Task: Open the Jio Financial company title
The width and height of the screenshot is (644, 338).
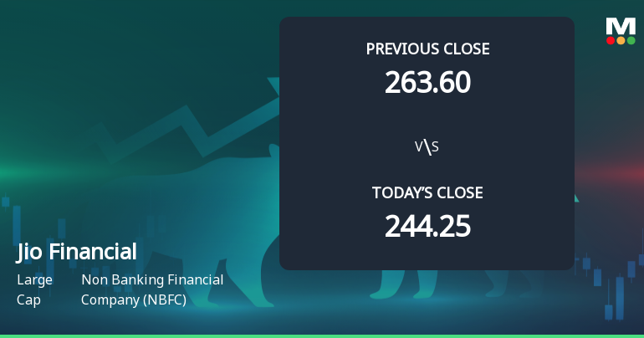Action: pos(76,251)
